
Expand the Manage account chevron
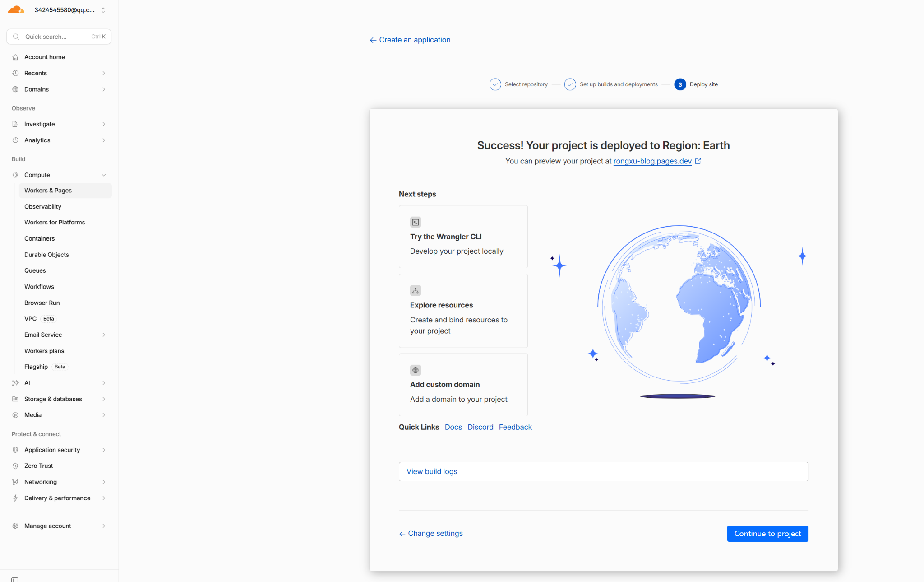(x=104, y=526)
